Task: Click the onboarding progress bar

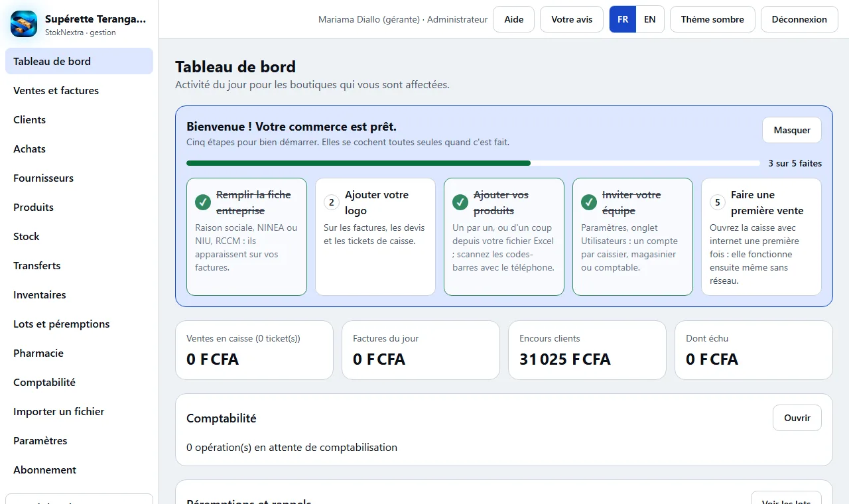Action: (x=473, y=163)
